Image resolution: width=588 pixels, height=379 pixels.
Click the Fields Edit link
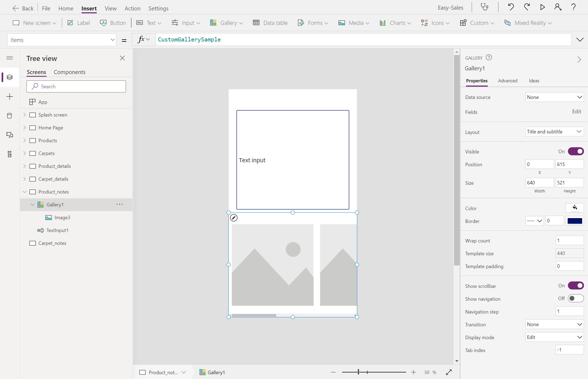(577, 112)
